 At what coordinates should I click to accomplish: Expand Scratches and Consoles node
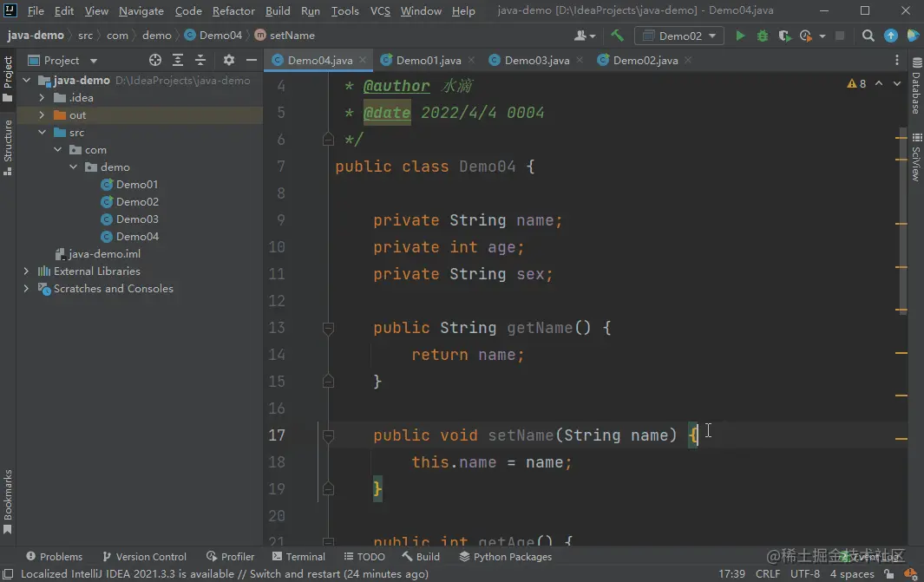pos(26,289)
